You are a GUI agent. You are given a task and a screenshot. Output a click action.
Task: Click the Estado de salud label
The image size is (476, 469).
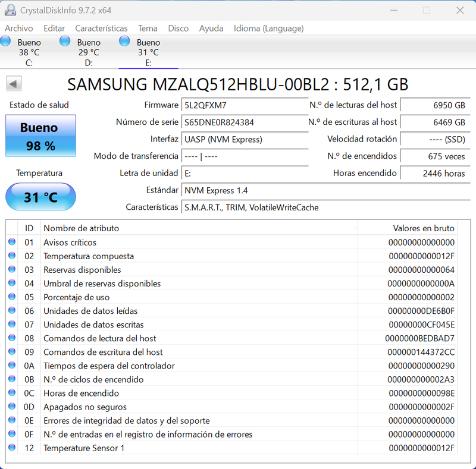point(39,105)
